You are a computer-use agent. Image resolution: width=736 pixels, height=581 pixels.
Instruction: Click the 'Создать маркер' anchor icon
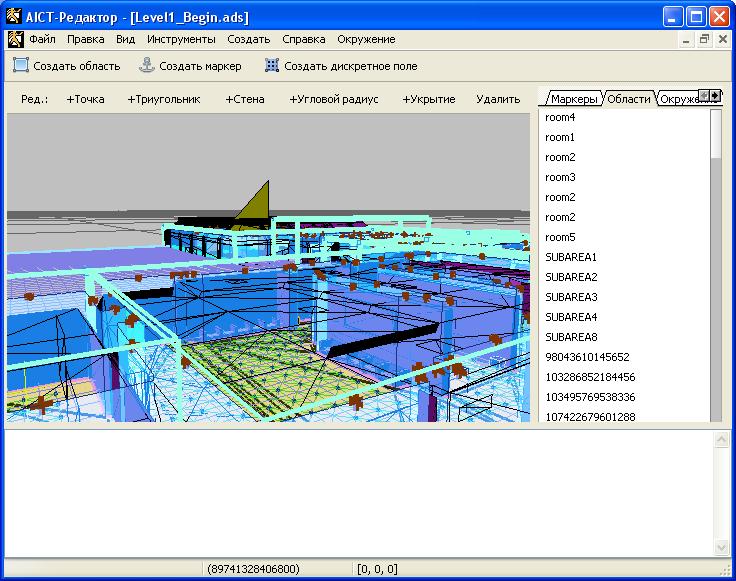point(147,66)
